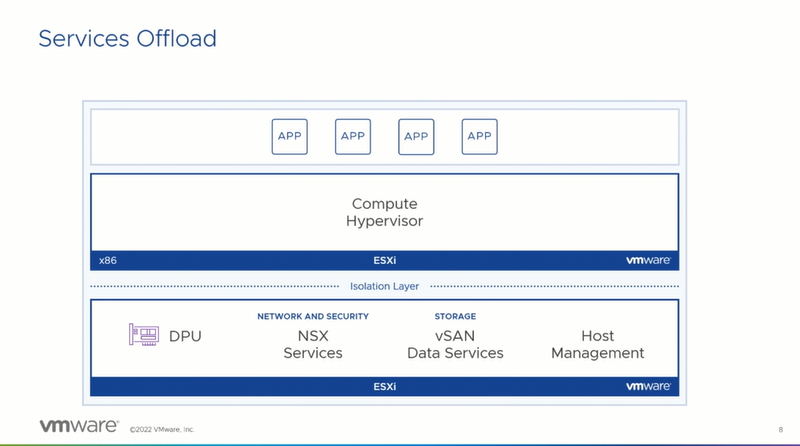Click the last APP box on the right
This screenshot has height=446, width=800.
coord(479,137)
